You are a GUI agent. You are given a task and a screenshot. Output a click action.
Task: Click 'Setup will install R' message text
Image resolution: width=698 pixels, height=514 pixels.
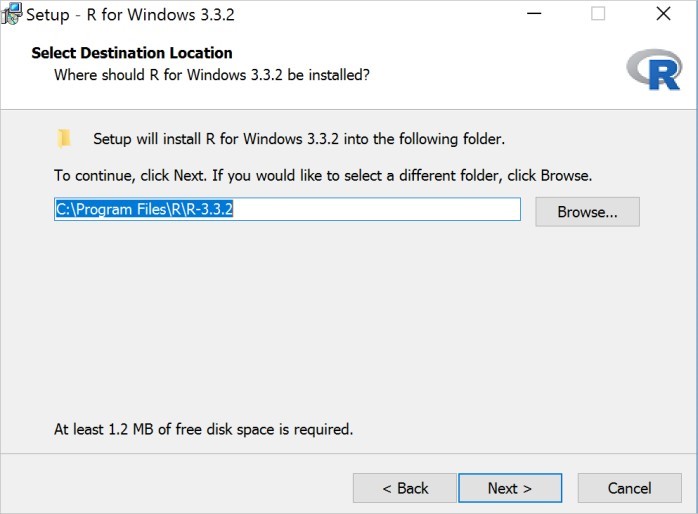pyautogui.click(x=299, y=139)
